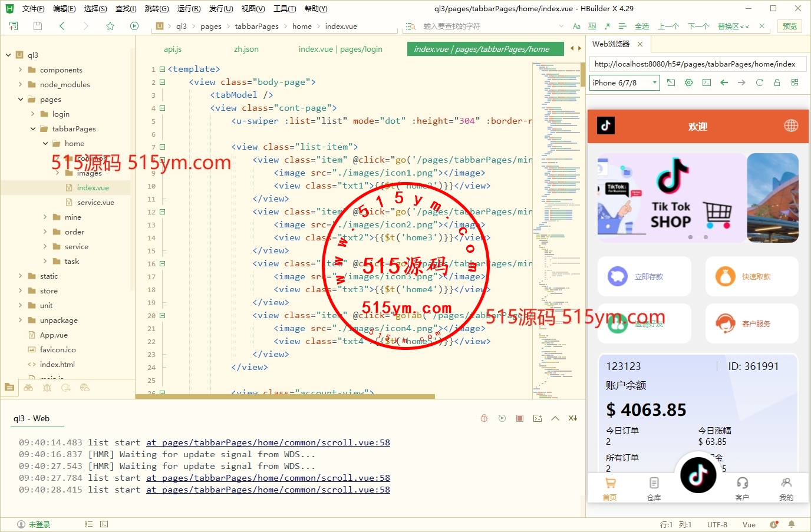Refresh the built-in Web browser preview
The height and width of the screenshot is (532, 811).
[759, 83]
